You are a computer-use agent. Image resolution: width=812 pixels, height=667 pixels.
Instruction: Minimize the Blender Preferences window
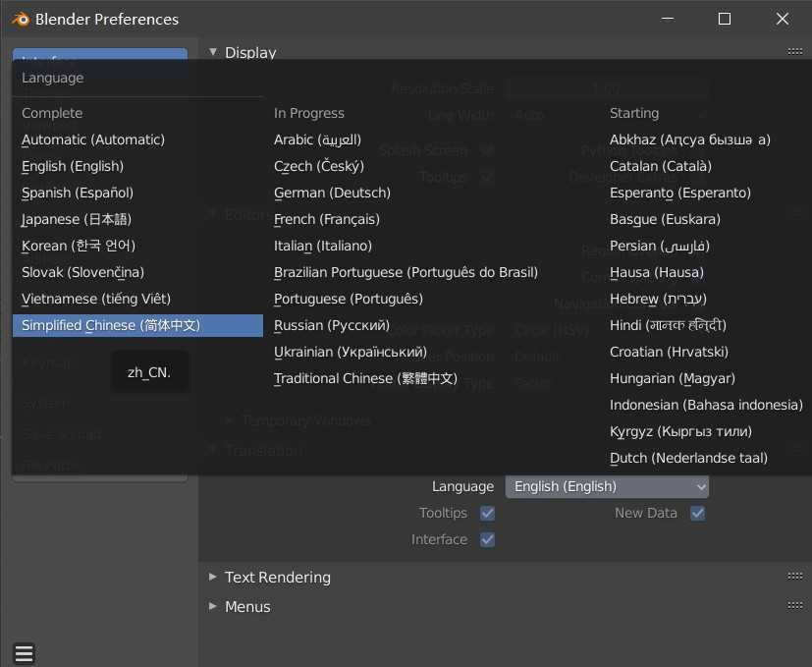pos(668,20)
